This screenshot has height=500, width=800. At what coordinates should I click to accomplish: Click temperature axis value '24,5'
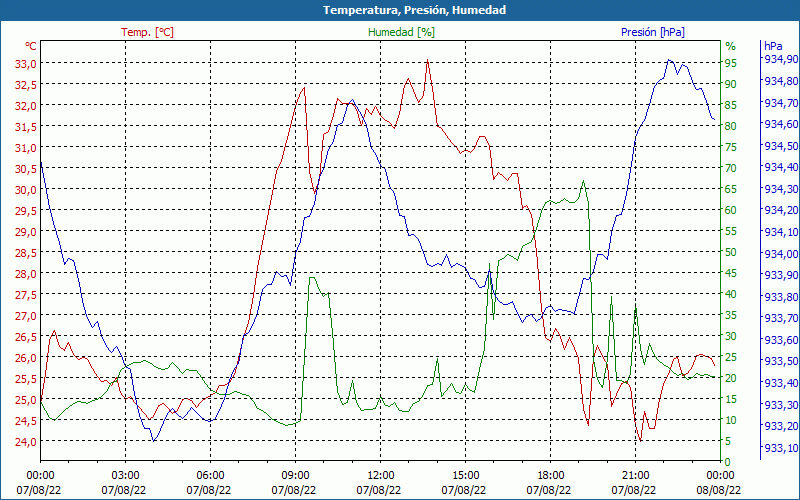(x=26, y=421)
